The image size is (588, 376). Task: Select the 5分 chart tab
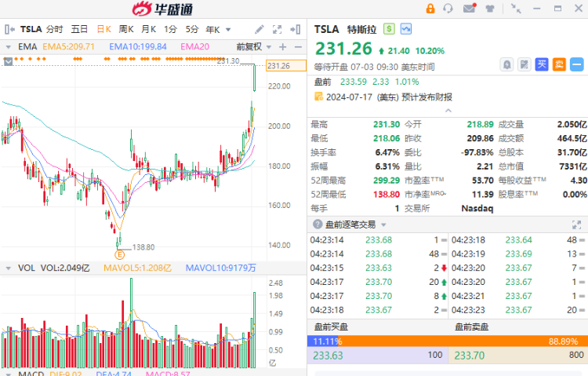[x=191, y=29]
